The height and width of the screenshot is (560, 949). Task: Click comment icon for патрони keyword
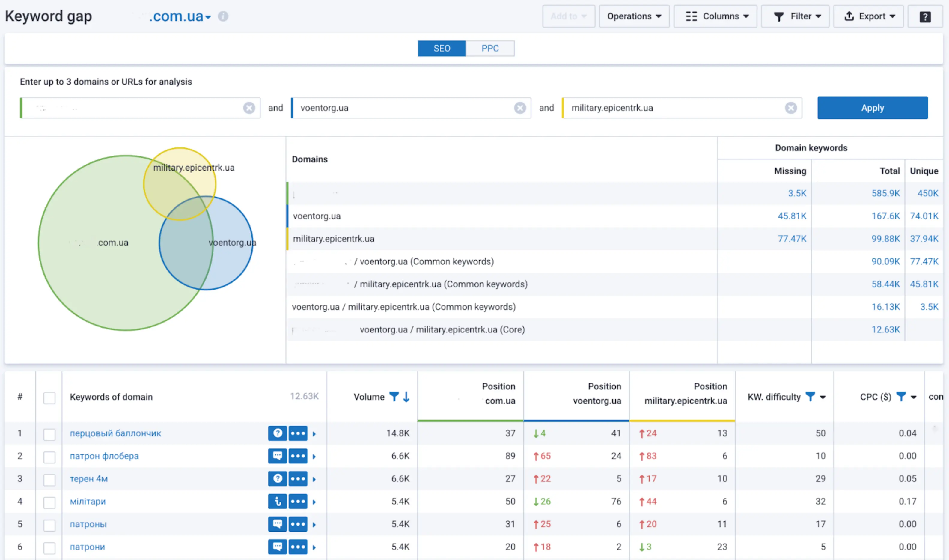pos(278,547)
